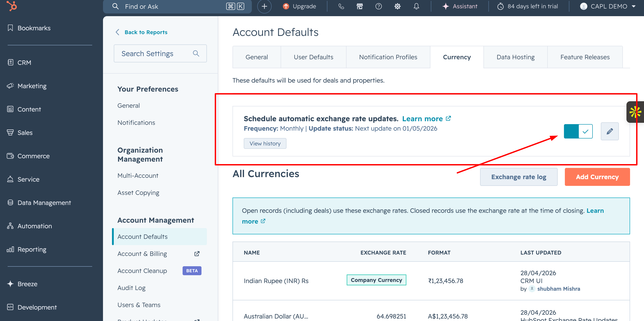Open shubham Mishra user link
The image size is (644, 321).
click(x=559, y=289)
